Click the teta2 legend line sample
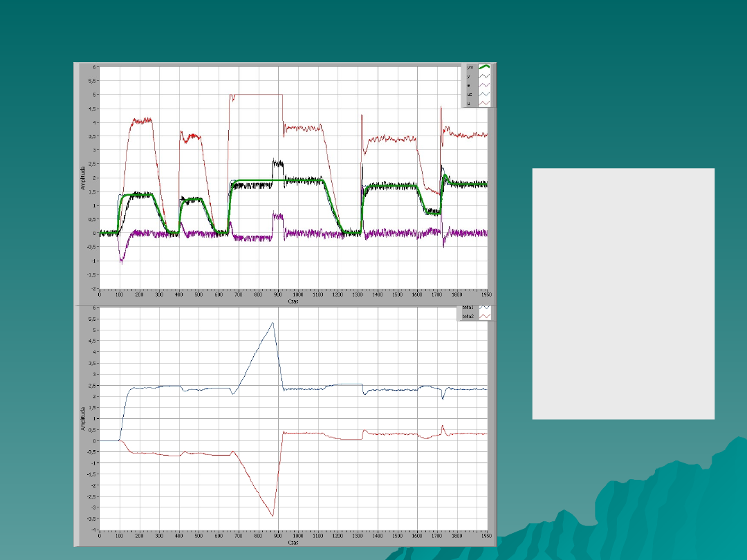This screenshot has height=560, width=747. [x=485, y=316]
